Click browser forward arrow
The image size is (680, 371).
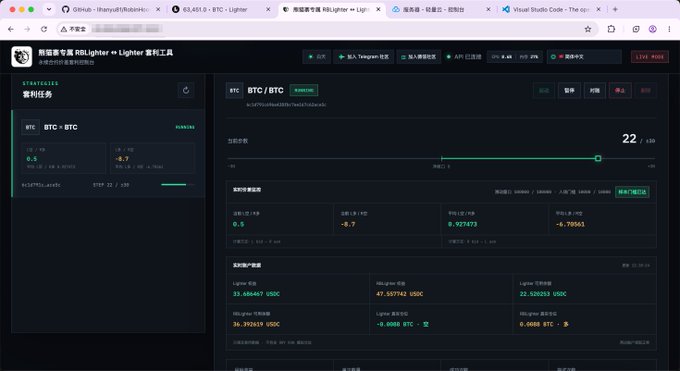pos(27,29)
